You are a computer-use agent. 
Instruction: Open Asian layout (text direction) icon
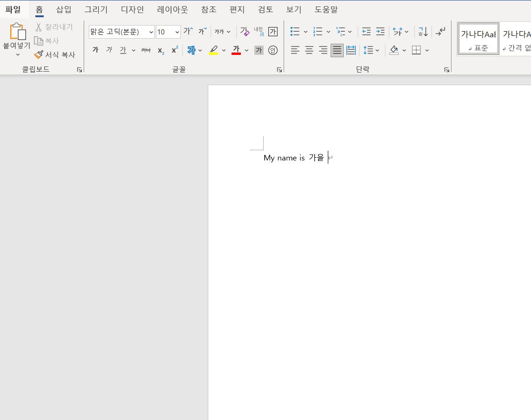(398, 32)
